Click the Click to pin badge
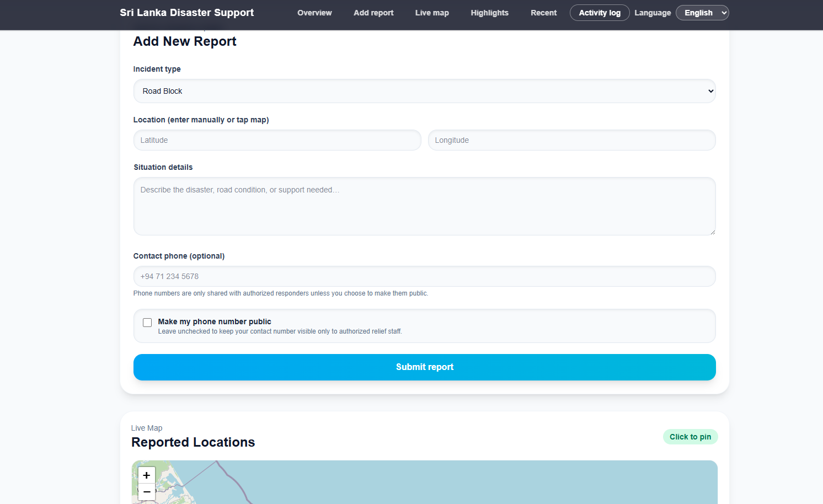Viewport: 823px width, 504px height. click(x=690, y=437)
